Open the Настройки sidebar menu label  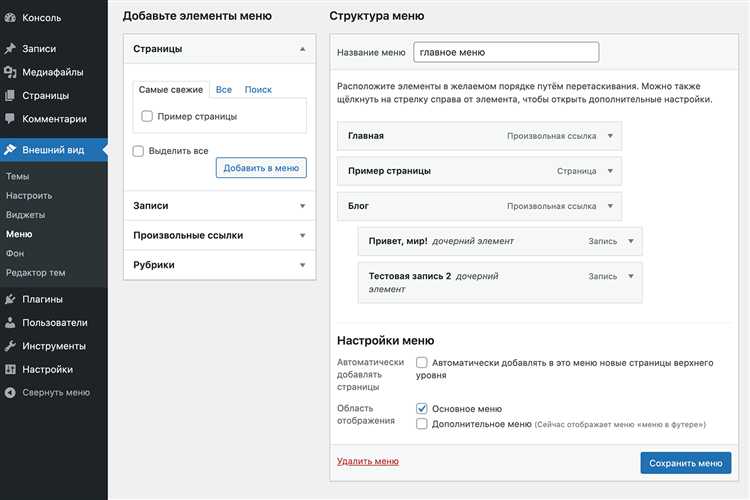(47, 369)
